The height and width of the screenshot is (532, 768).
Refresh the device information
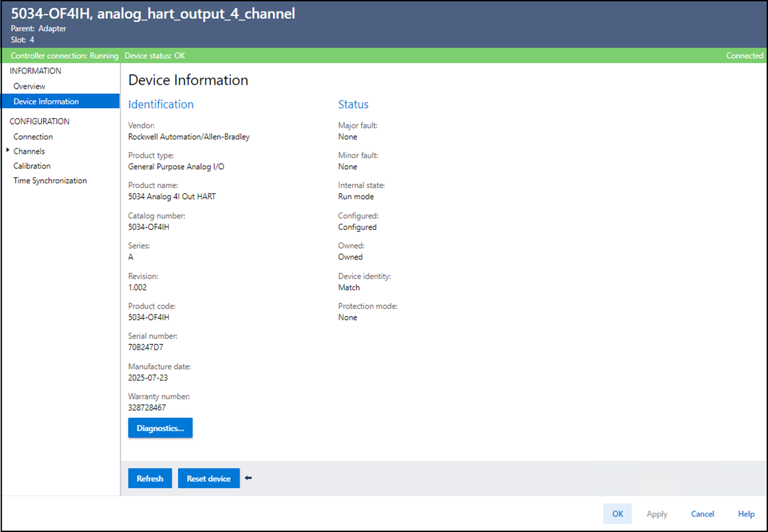tap(150, 478)
